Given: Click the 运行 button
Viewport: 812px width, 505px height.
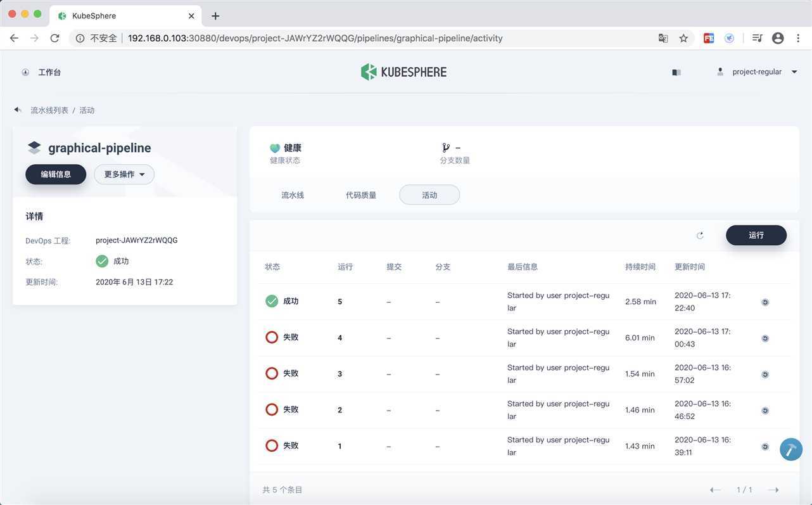Looking at the screenshot, I should pos(756,235).
